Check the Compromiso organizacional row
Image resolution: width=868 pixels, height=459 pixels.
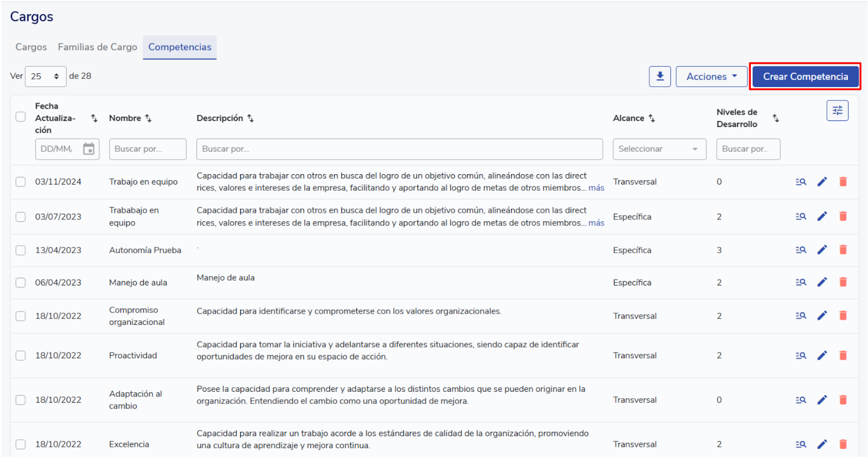(21, 316)
